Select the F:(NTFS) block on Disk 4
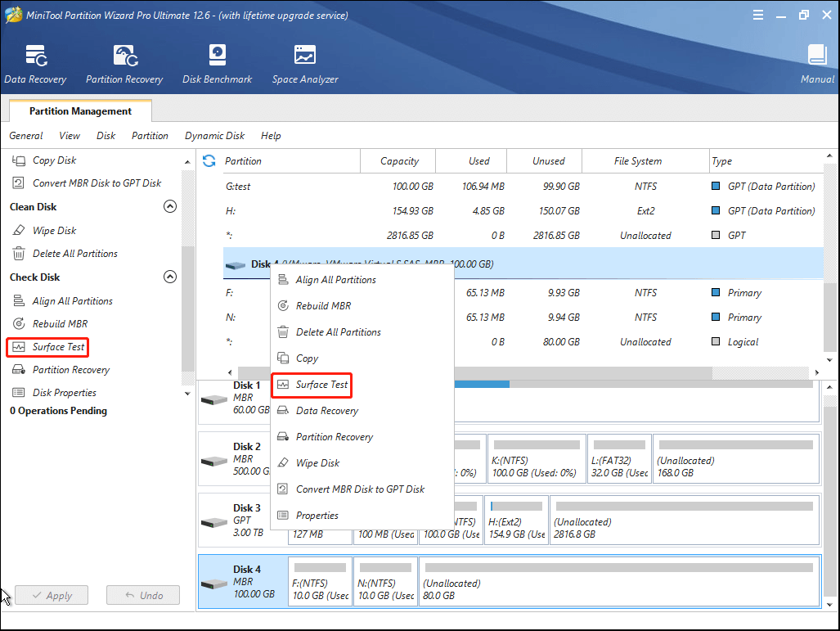840x631 pixels. (x=321, y=582)
